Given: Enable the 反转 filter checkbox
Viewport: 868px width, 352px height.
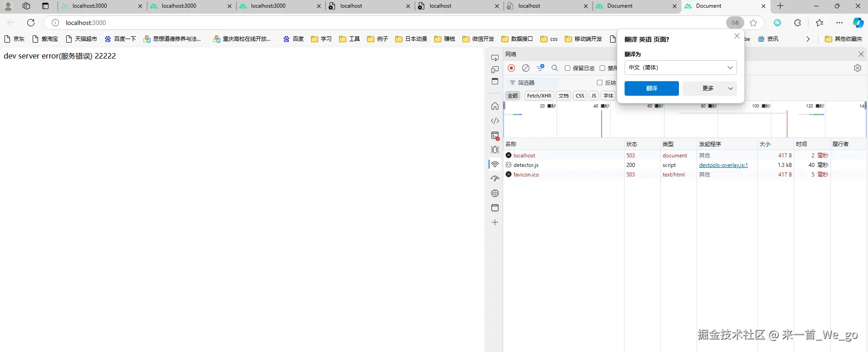Looking at the screenshot, I should point(600,83).
